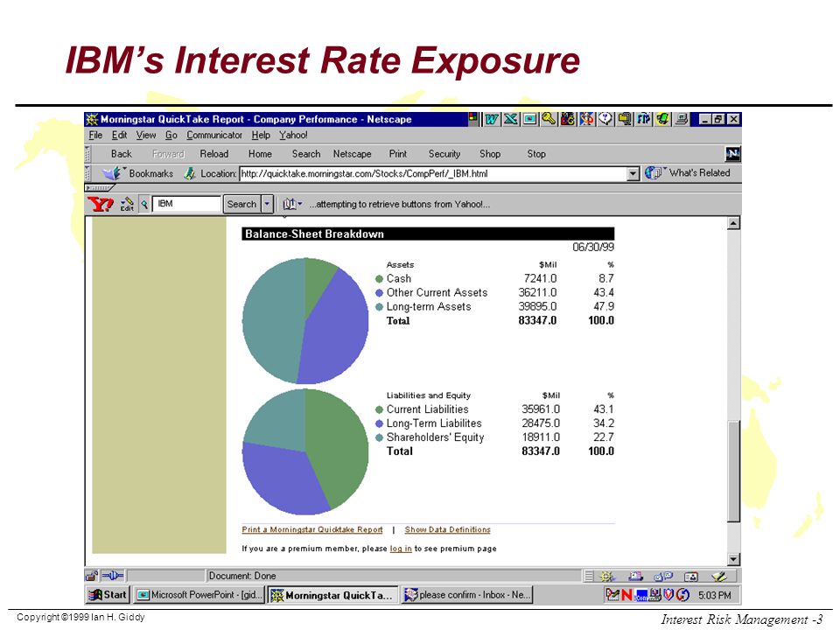Click the vertical scrollbar down arrow

[734, 559]
